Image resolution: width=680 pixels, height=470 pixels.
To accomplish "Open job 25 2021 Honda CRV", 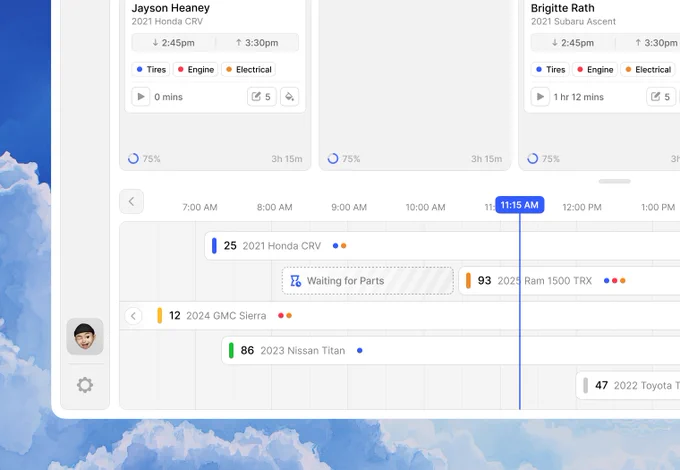I will 442,246.
